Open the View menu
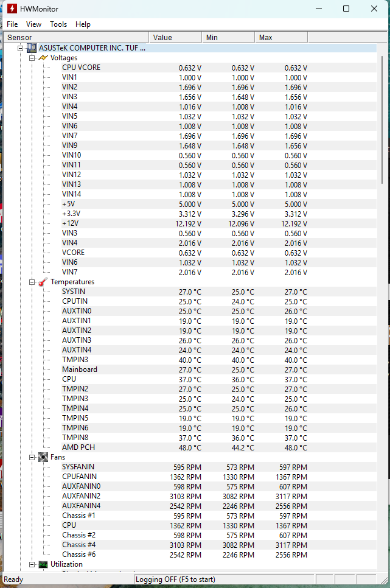The image size is (390, 588). click(x=33, y=24)
